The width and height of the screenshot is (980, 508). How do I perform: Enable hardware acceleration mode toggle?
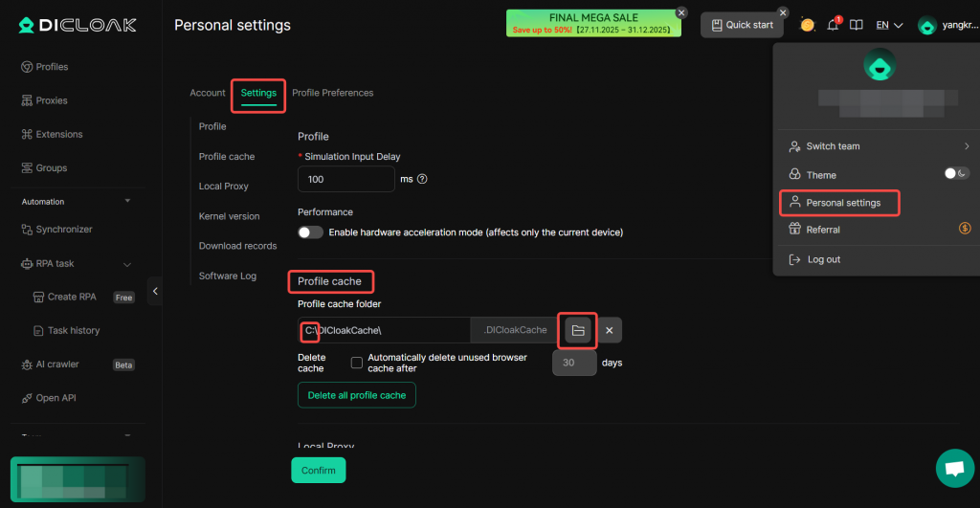pos(310,232)
